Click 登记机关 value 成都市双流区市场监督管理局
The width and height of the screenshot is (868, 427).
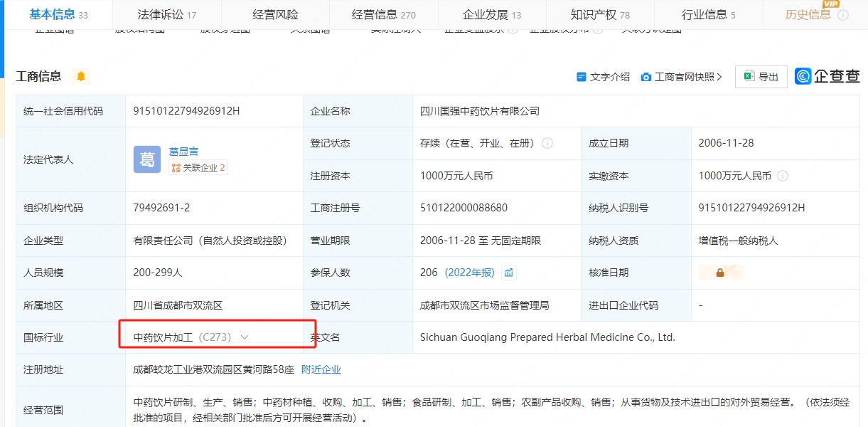tap(484, 305)
